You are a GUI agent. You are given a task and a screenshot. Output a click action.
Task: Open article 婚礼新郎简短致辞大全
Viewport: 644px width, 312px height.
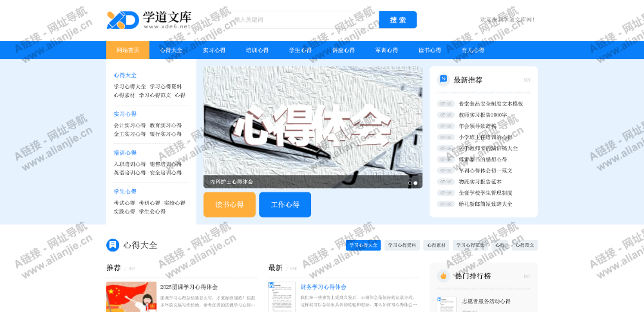(486, 204)
